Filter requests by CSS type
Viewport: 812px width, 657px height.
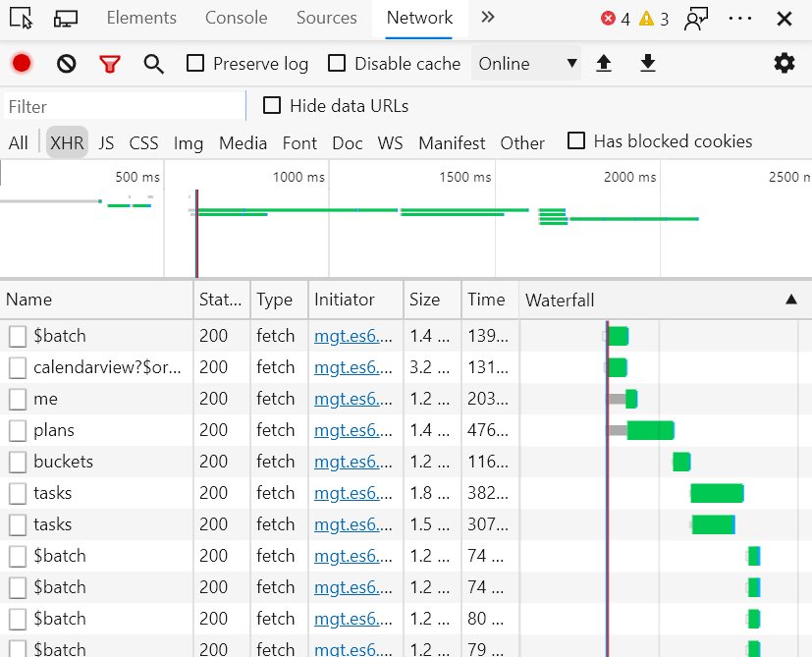click(x=143, y=142)
